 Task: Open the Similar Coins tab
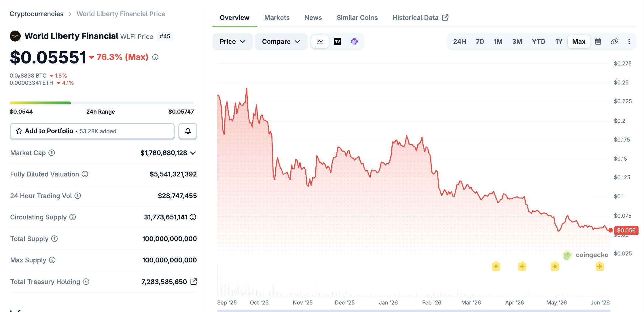[x=357, y=18]
